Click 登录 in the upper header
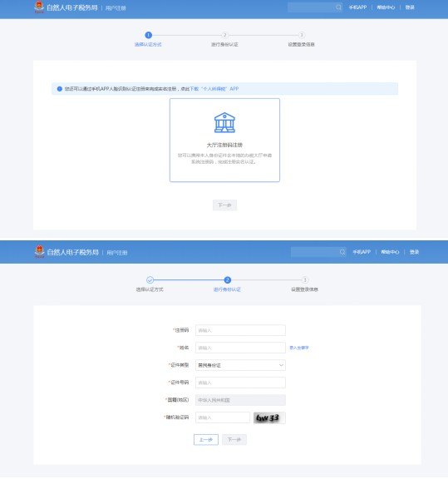The height and width of the screenshot is (479, 448). tap(410, 7)
